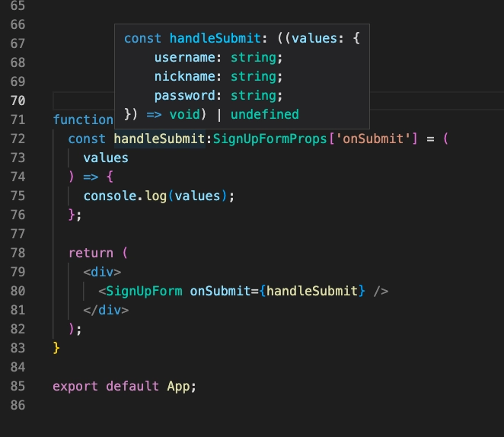Click line number 73 in the gutter

(x=18, y=158)
